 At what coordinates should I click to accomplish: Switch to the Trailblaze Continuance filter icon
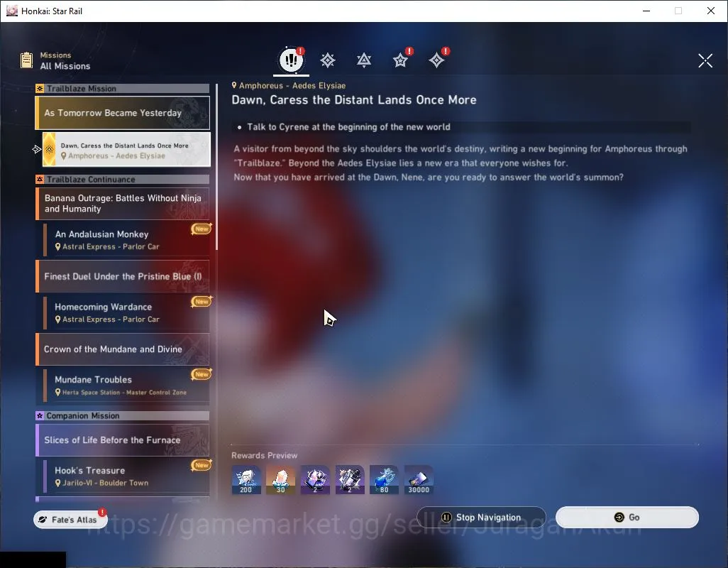point(364,60)
